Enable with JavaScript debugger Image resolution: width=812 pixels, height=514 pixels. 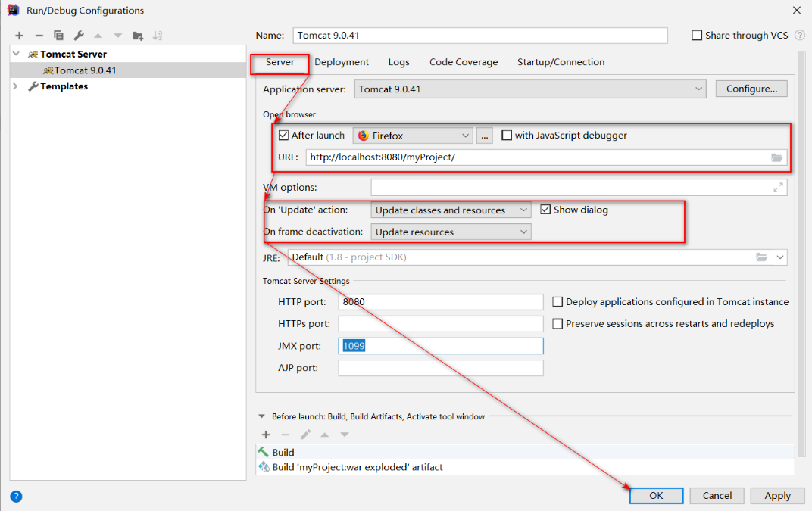[507, 135]
